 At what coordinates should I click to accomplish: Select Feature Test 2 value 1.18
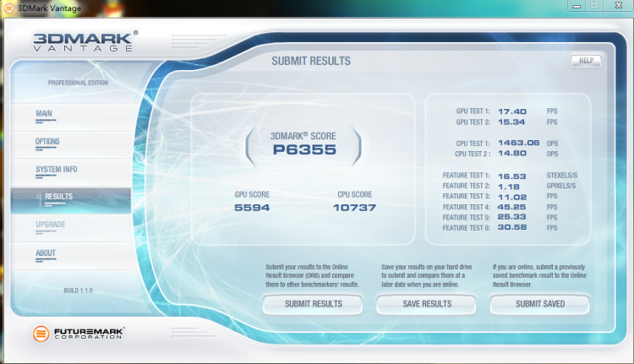click(509, 187)
